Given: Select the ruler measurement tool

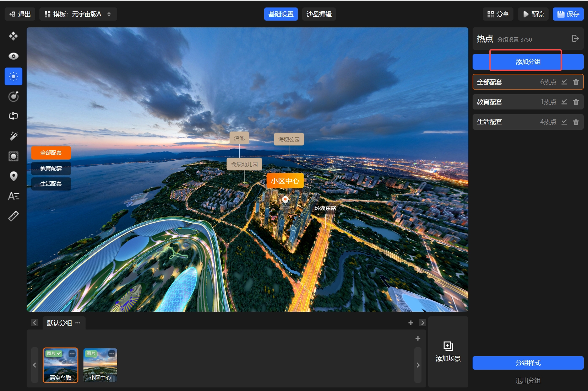Looking at the screenshot, I should tap(13, 216).
